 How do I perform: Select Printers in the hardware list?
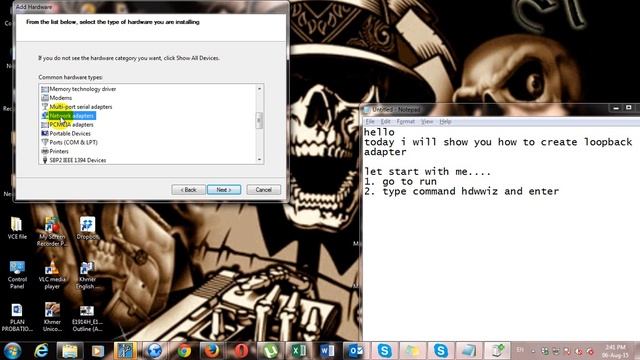(55, 151)
